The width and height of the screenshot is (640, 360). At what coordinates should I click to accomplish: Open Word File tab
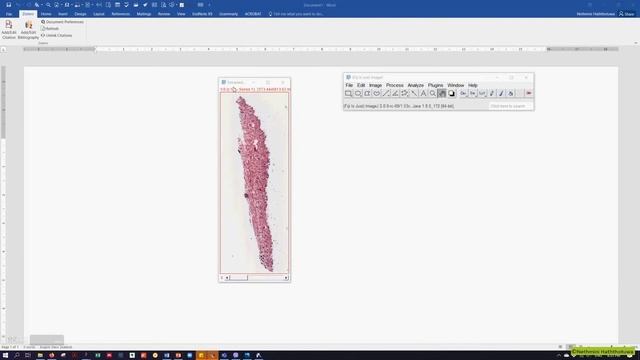click(x=9, y=14)
